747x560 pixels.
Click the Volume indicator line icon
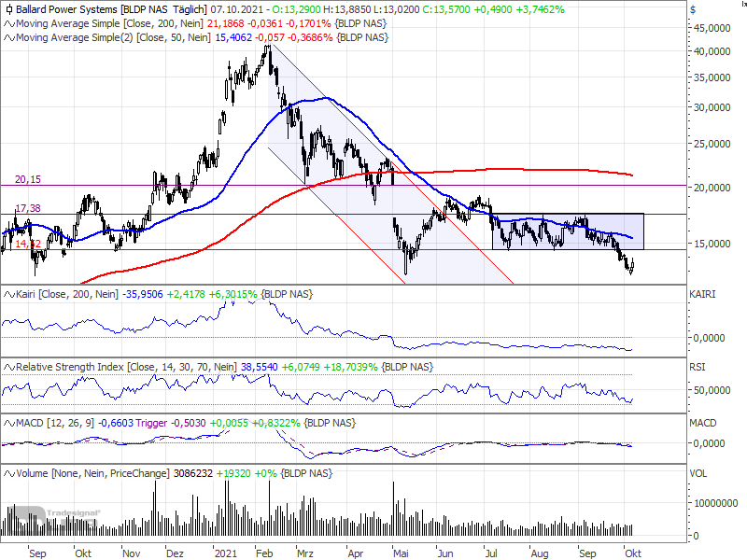pyautogui.click(x=9, y=473)
